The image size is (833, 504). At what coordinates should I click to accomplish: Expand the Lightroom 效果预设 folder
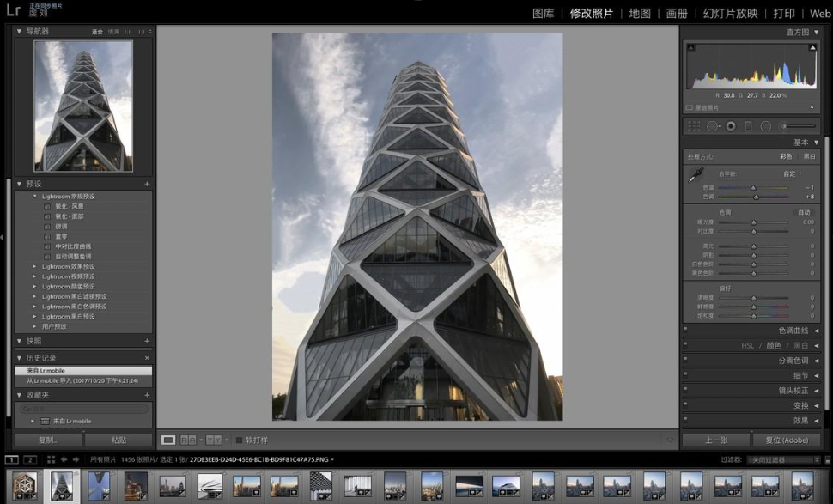tap(35, 267)
